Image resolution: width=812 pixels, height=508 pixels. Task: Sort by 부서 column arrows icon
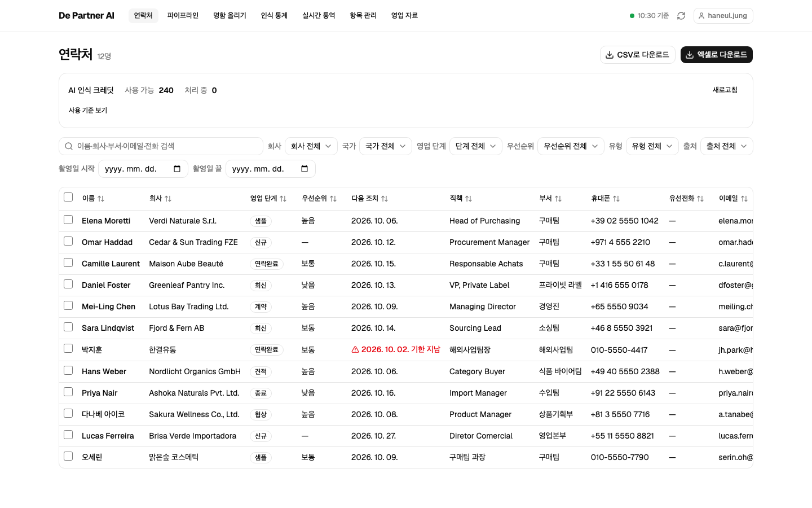[x=558, y=199]
